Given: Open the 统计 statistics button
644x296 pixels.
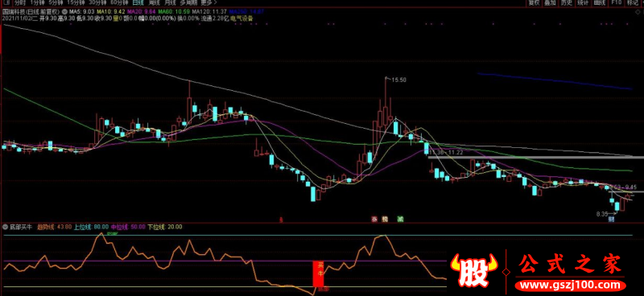Looking at the screenshot, I should click(583, 3).
